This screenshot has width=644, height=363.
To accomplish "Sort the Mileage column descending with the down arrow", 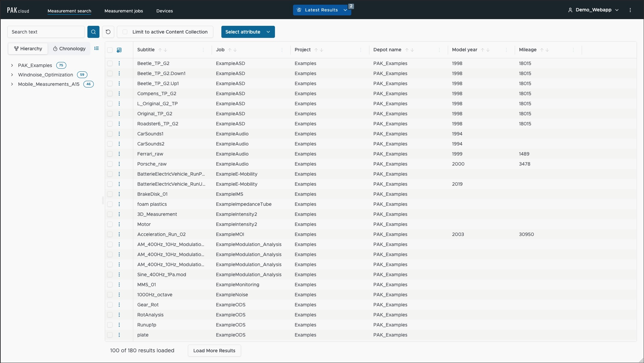I will (x=547, y=50).
